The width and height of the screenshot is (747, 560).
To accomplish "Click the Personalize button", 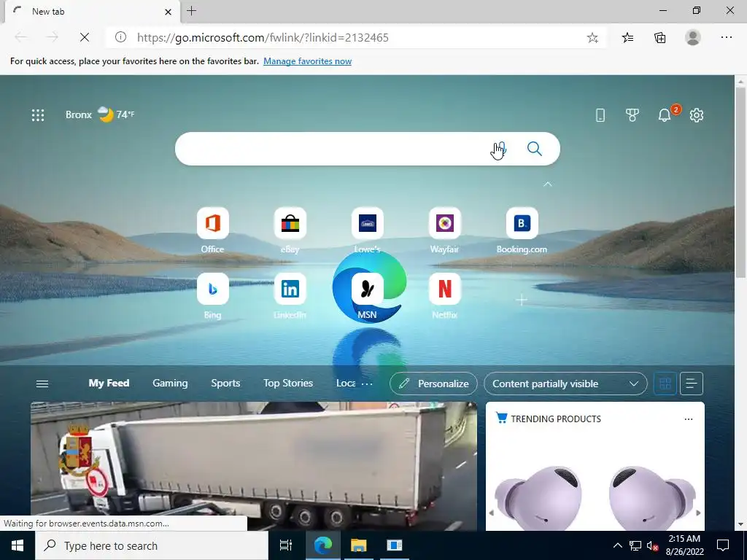I will pyautogui.click(x=433, y=384).
